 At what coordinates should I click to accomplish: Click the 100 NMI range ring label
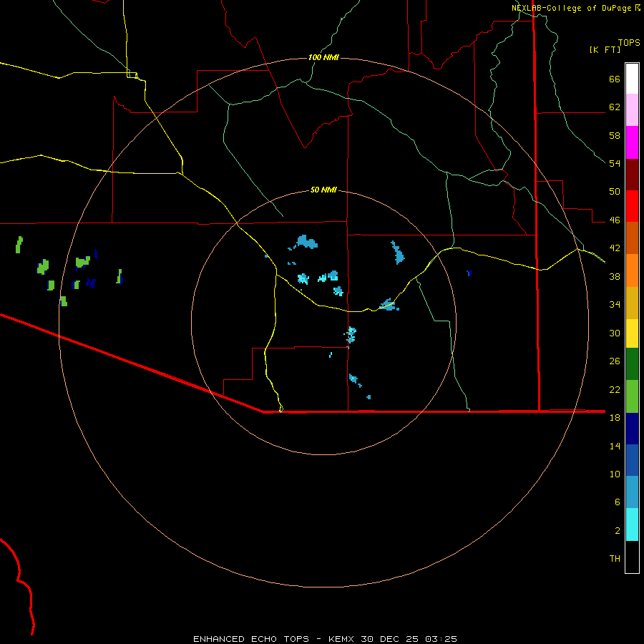point(323,57)
